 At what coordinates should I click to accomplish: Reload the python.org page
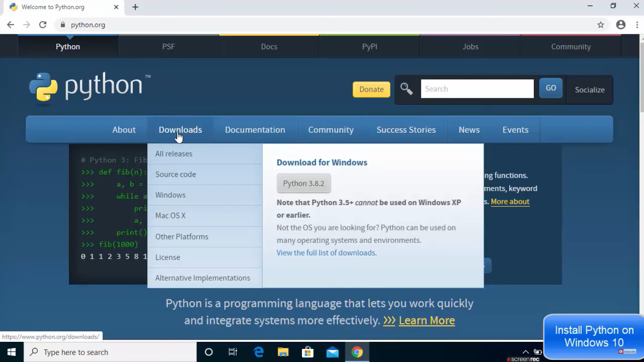(43, 25)
